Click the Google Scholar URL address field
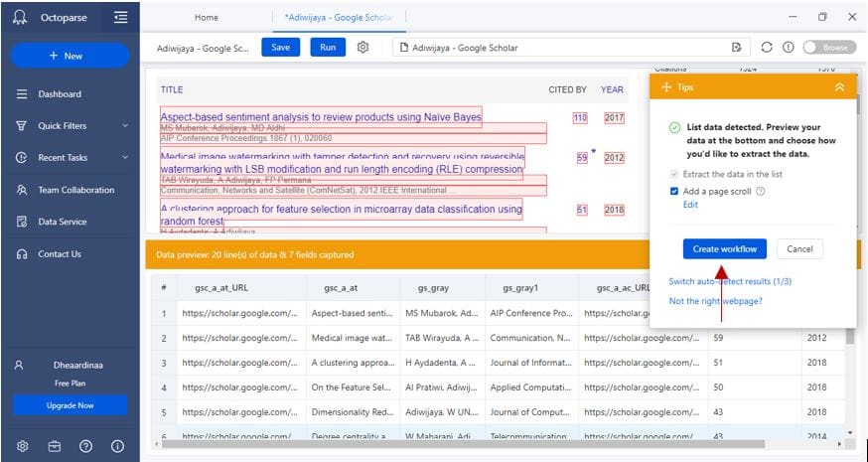The width and height of the screenshot is (868, 462). (x=566, y=47)
